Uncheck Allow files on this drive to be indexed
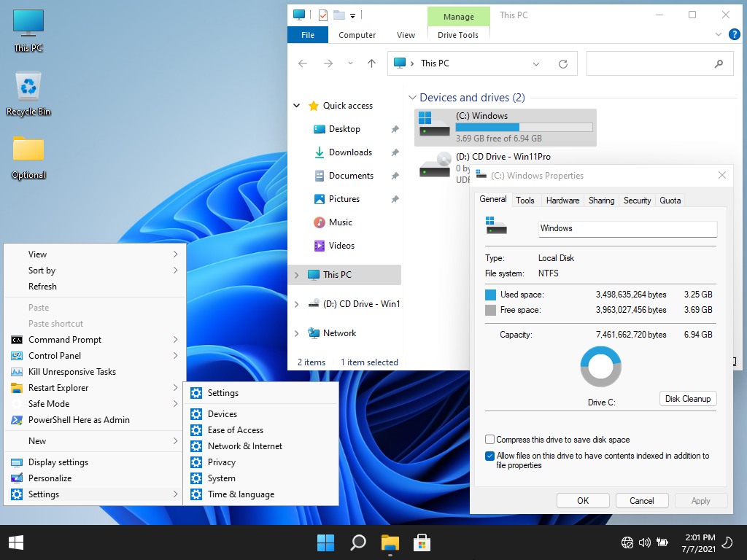This screenshot has height=560, width=747. [489, 456]
